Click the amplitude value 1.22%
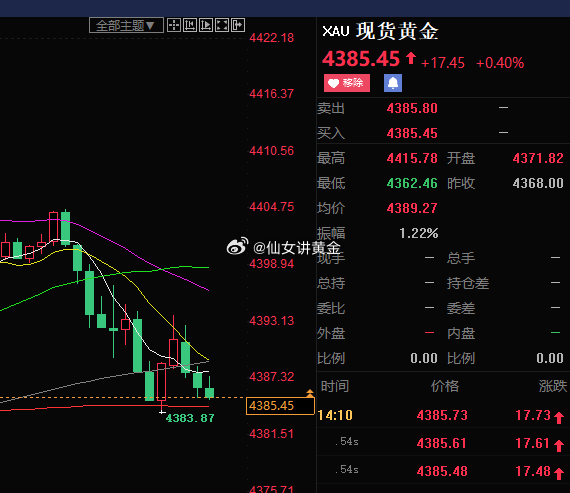The image size is (570, 493). pyautogui.click(x=419, y=233)
